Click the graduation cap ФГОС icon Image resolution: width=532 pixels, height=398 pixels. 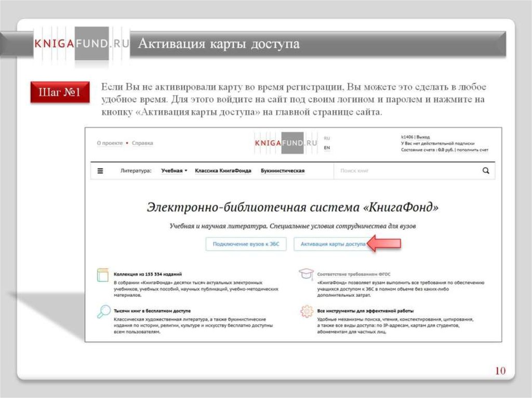306,274
